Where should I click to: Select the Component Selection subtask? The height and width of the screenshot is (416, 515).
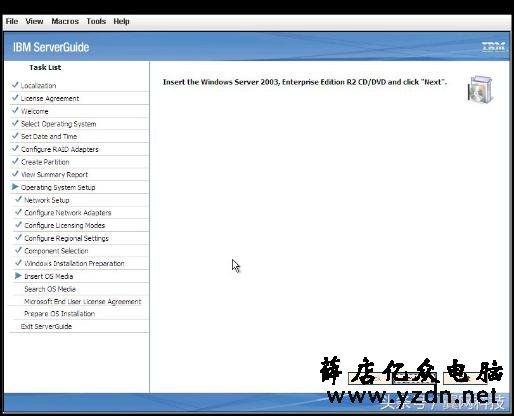pos(56,251)
